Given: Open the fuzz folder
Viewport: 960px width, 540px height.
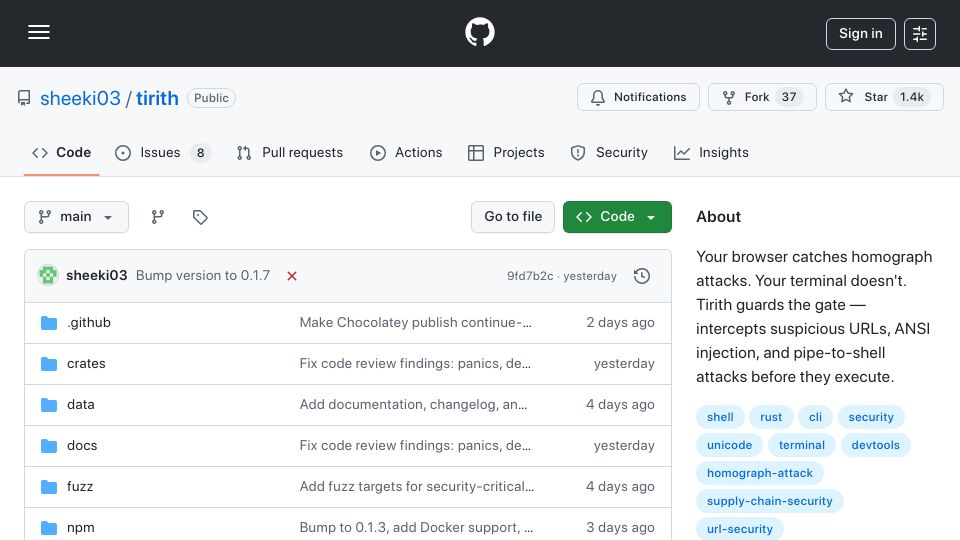Looking at the screenshot, I should coord(80,487).
